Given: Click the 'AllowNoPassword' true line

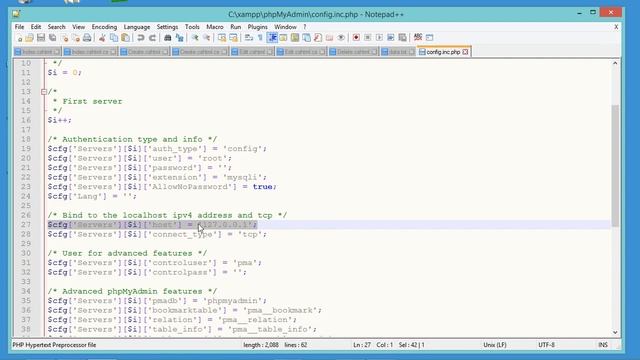Looking at the screenshot, I should [162, 187].
